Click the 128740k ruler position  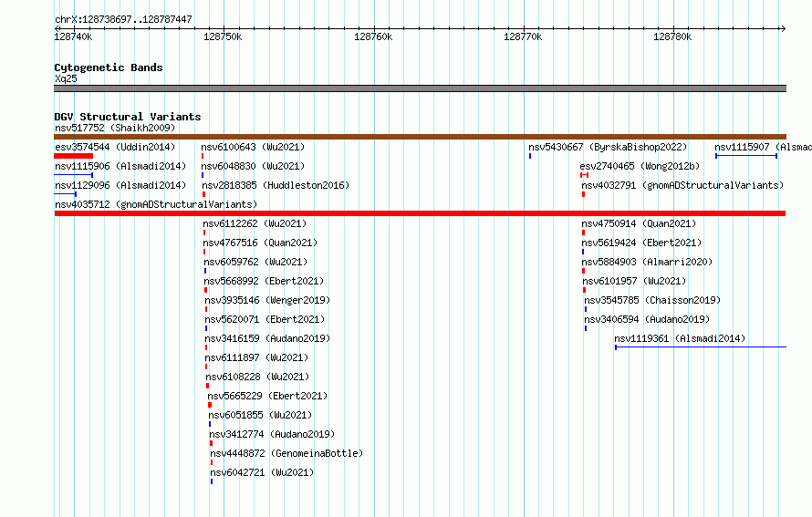pyautogui.click(x=74, y=36)
